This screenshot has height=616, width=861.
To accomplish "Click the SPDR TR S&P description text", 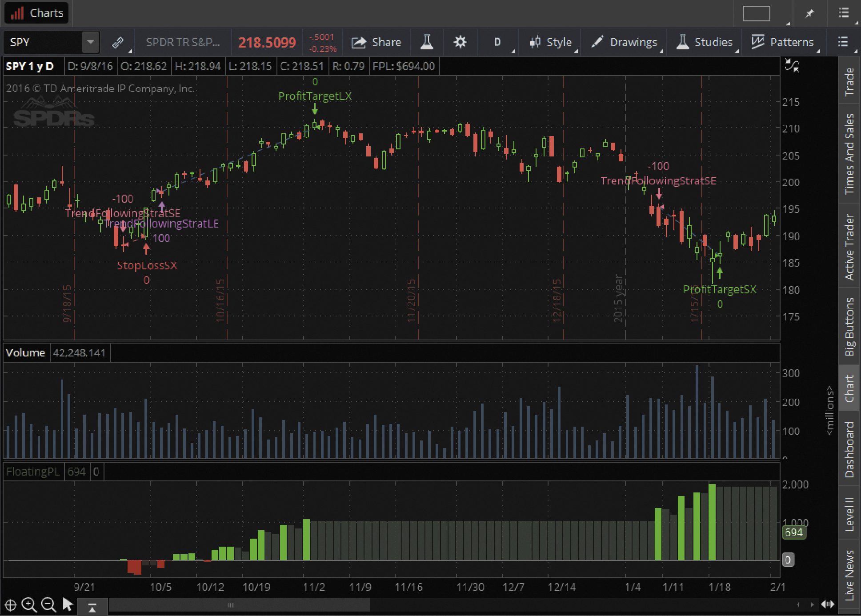I will click(x=183, y=42).
